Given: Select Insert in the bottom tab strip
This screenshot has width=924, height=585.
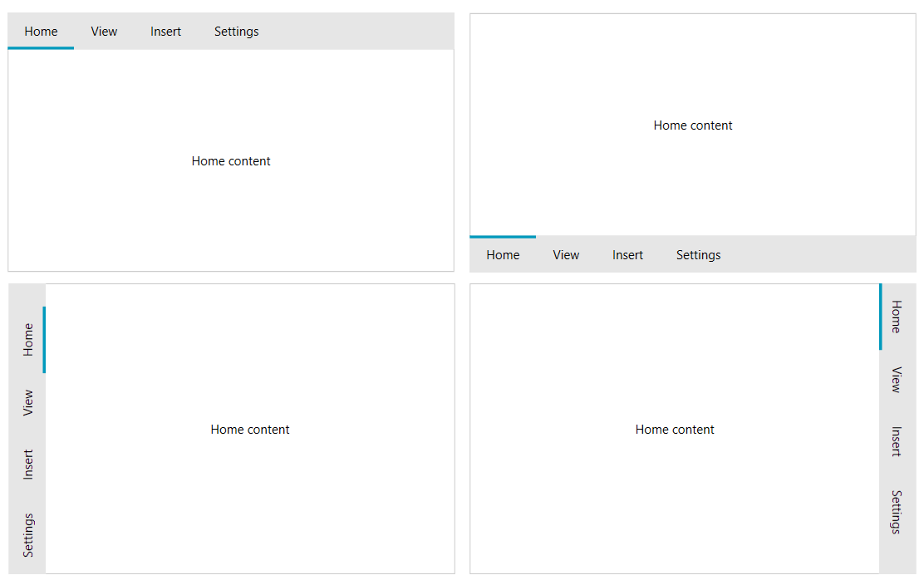Looking at the screenshot, I should click(627, 254).
